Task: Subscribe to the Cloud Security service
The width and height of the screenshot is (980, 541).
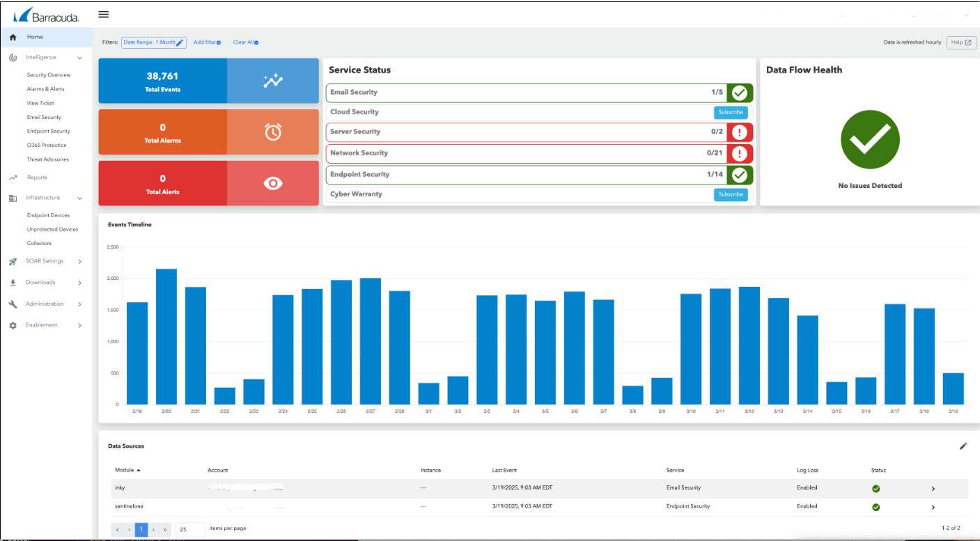Action: [730, 111]
